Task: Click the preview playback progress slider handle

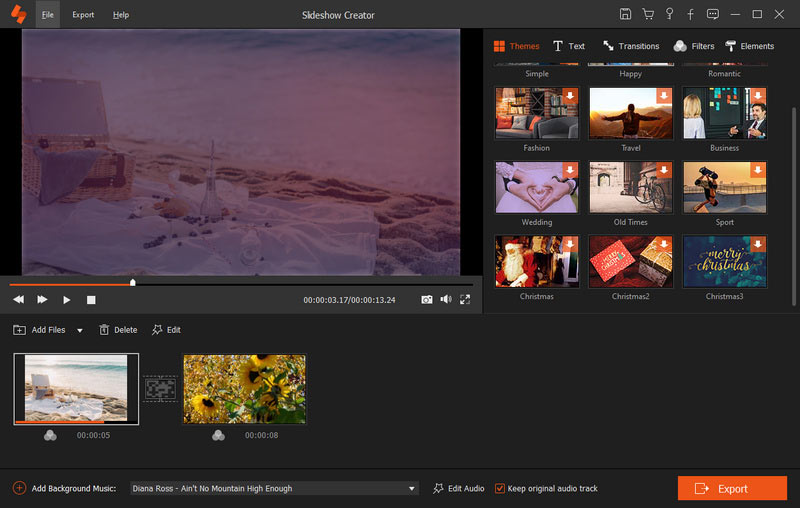Action: pos(133,283)
